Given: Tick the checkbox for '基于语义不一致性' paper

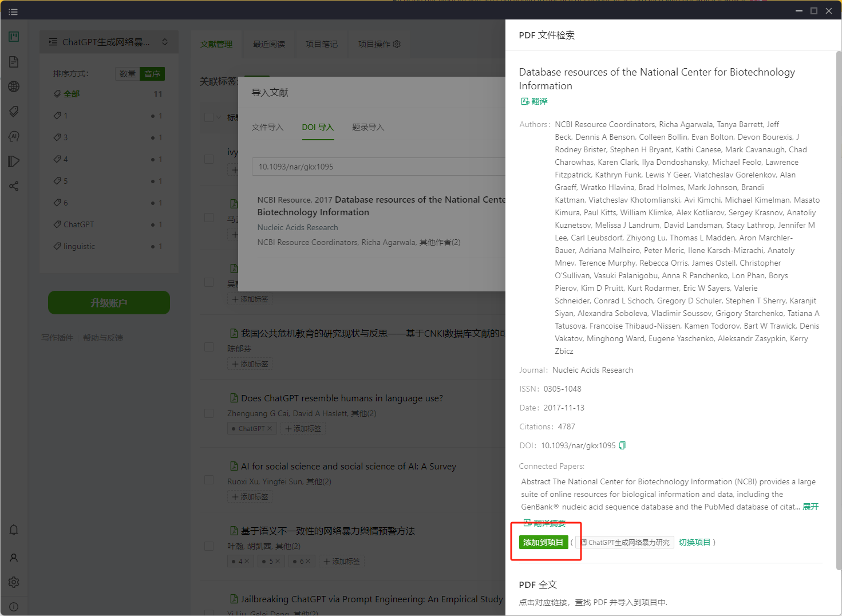Looking at the screenshot, I should 209,546.
